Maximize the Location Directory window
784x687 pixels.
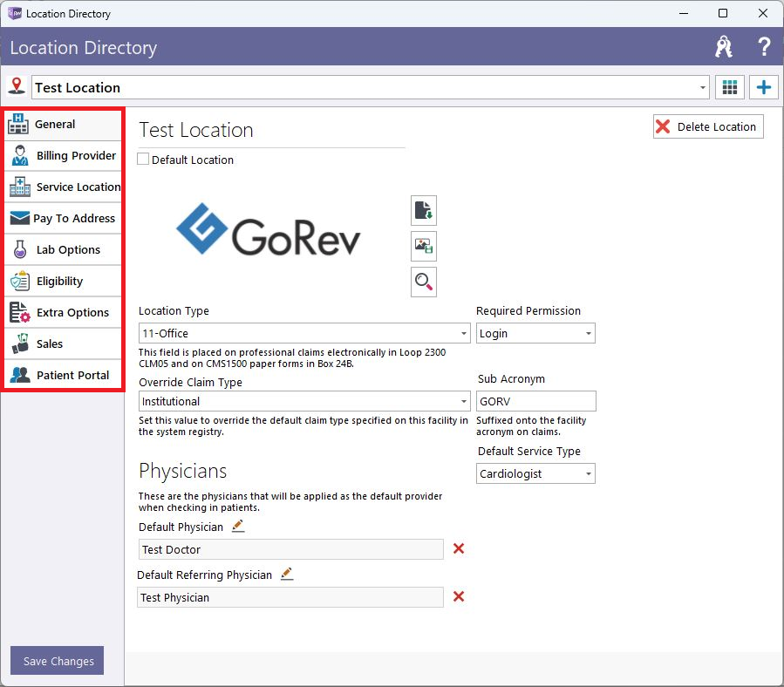pos(722,13)
